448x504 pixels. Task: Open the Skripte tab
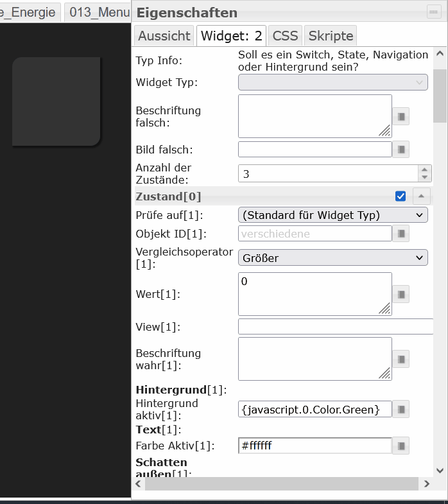coord(330,36)
